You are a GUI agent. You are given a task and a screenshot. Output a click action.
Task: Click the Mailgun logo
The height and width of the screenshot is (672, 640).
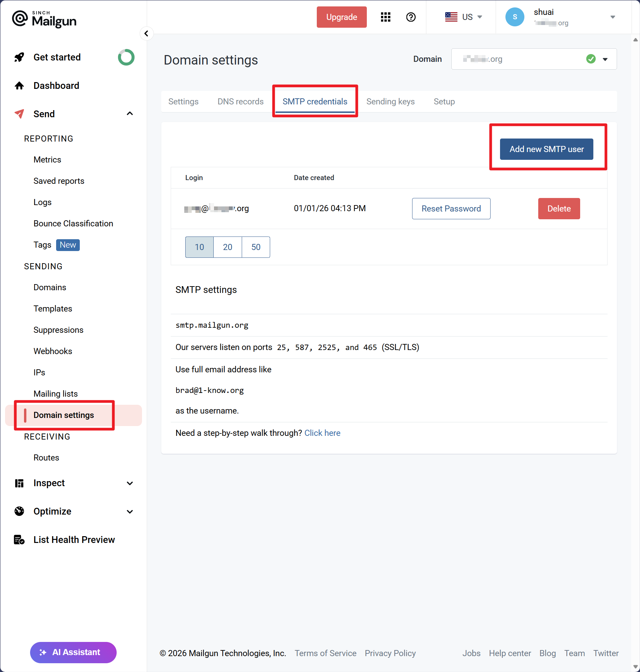(x=44, y=19)
